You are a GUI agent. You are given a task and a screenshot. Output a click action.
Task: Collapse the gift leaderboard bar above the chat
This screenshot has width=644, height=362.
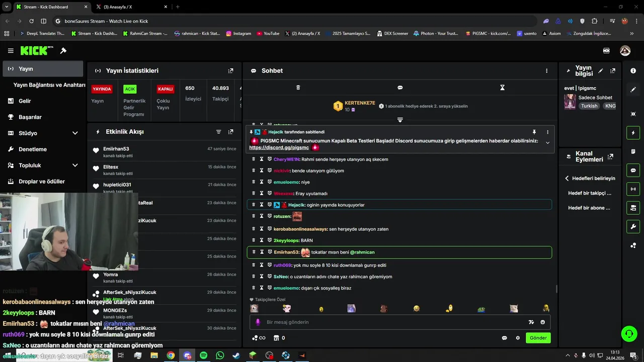[x=400, y=120]
